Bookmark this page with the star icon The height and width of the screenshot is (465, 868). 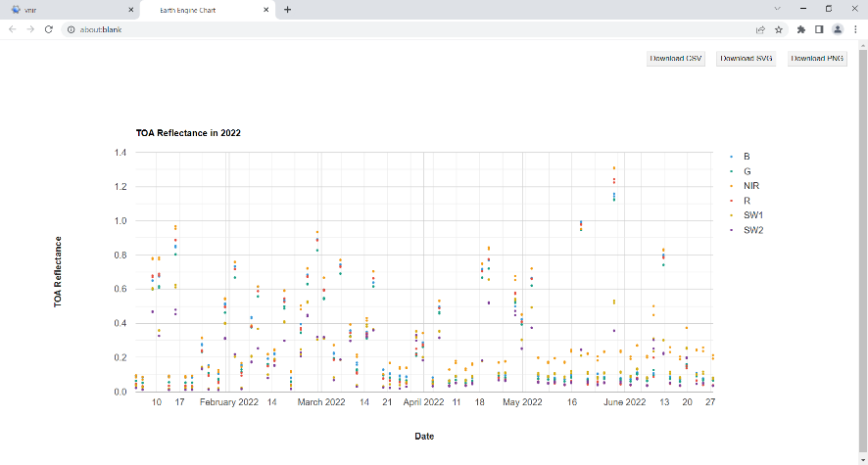[x=779, y=29]
